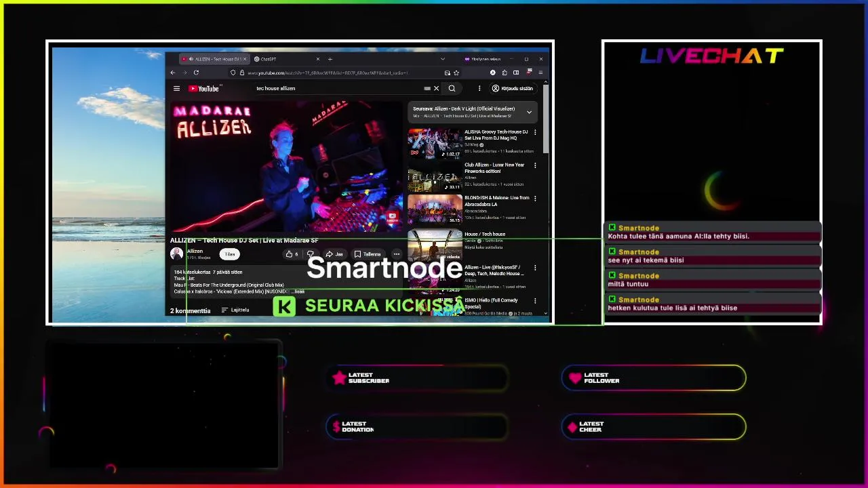Click the ALISHA DJ Mag video thumbnail
The image size is (868, 488).
435,143
